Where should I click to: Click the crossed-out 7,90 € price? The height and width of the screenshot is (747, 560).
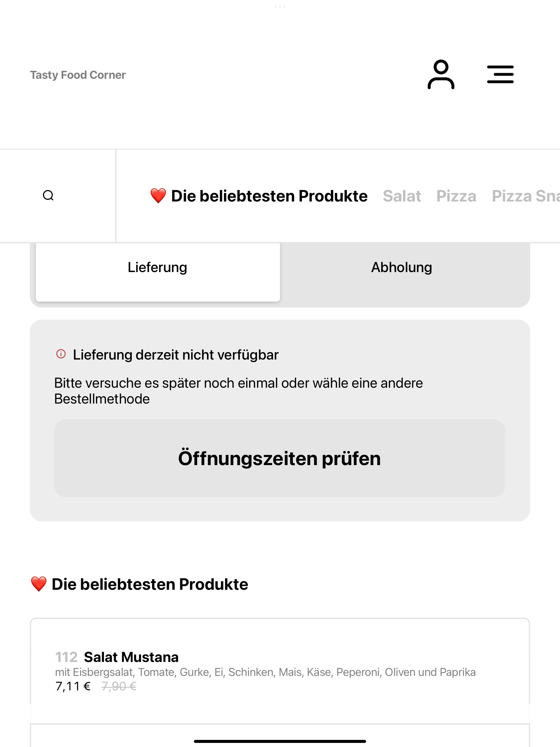pos(119,687)
